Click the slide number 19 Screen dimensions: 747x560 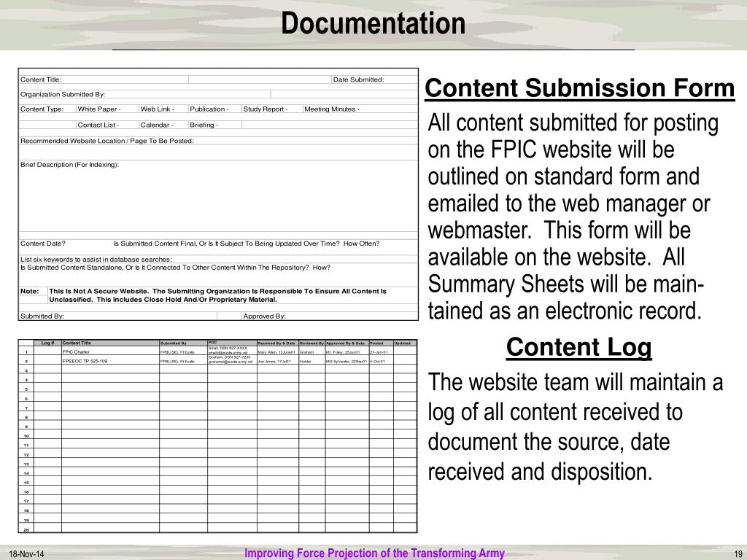click(738, 554)
